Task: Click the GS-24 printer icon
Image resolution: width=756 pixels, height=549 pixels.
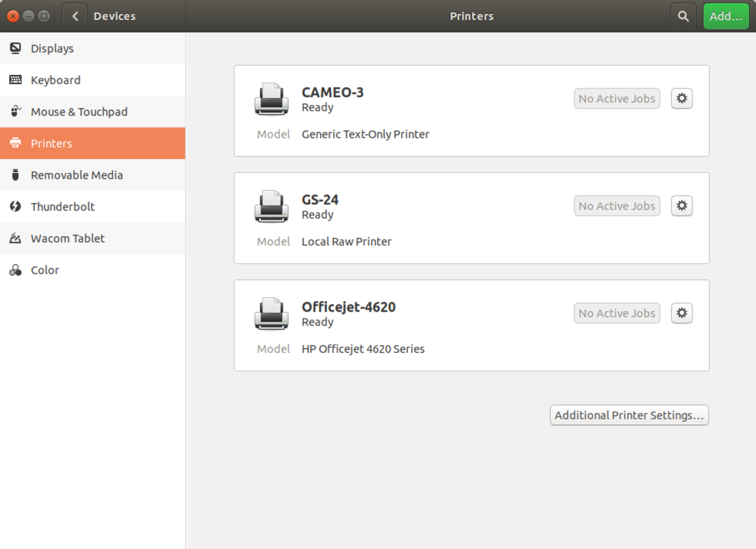Action: [271, 206]
